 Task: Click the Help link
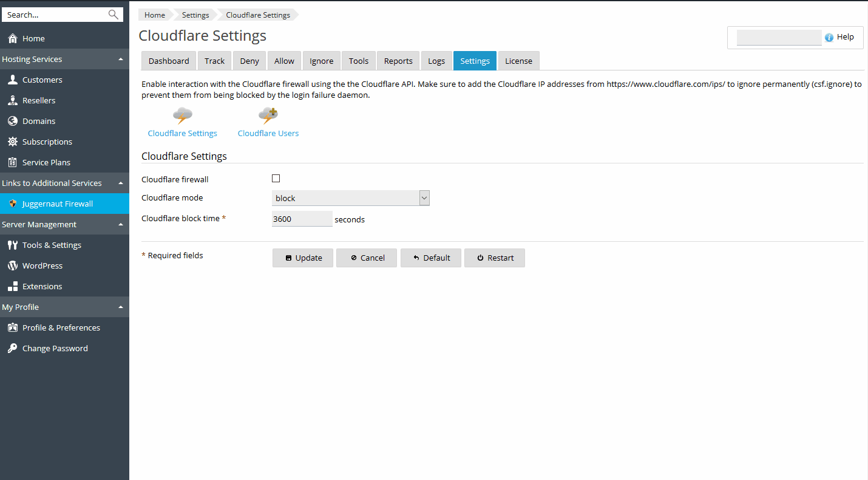click(x=846, y=37)
